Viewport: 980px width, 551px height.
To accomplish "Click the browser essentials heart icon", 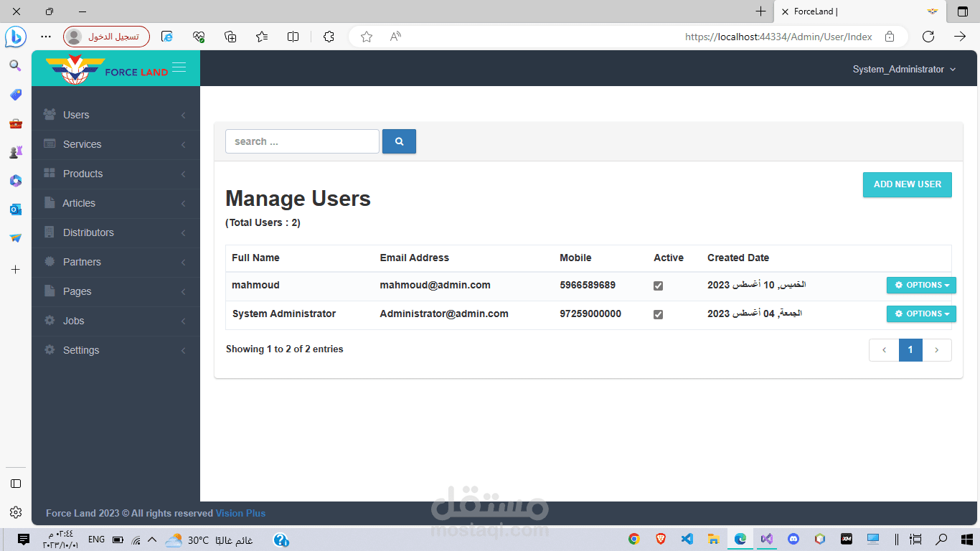I will [199, 37].
